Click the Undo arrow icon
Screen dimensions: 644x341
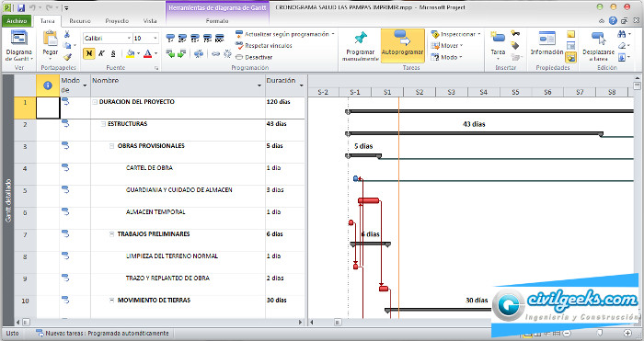coord(33,7)
